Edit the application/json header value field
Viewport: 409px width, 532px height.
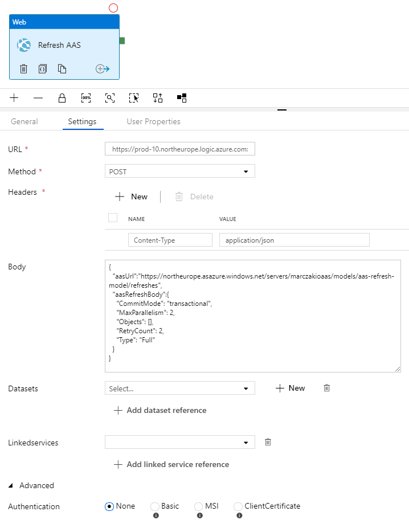coord(295,240)
